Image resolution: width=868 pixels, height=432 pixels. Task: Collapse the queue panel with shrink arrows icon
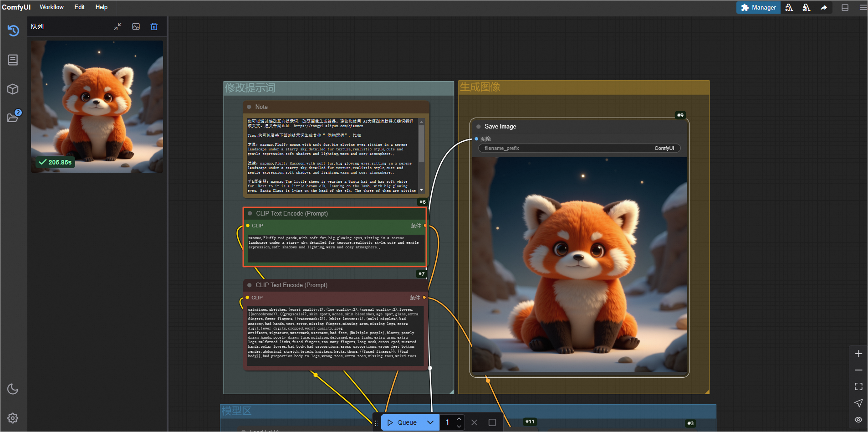click(x=117, y=26)
